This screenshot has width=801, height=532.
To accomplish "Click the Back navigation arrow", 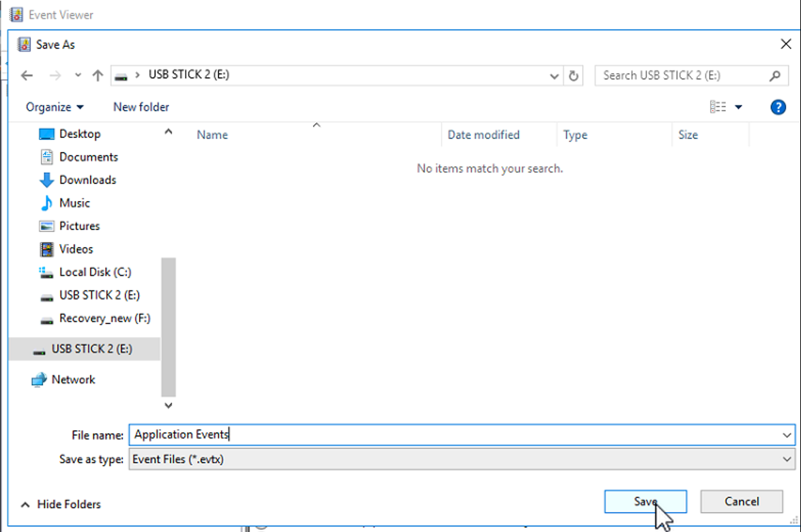I will (x=27, y=76).
